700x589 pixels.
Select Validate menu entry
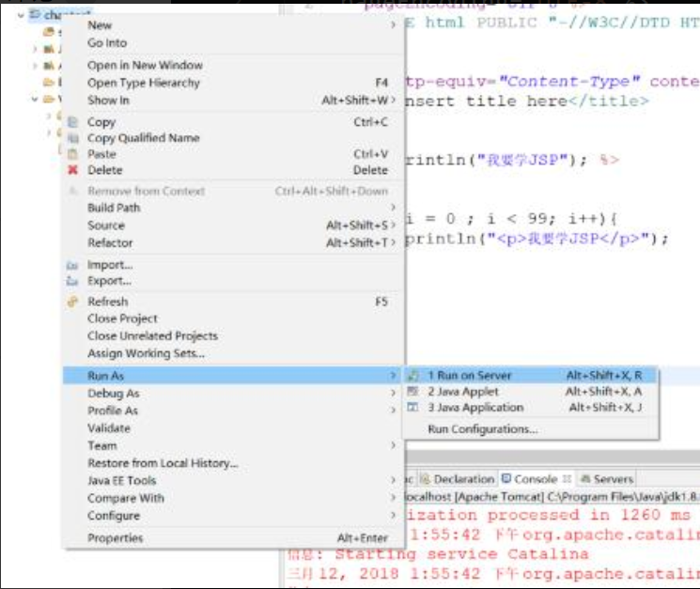(233, 428)
